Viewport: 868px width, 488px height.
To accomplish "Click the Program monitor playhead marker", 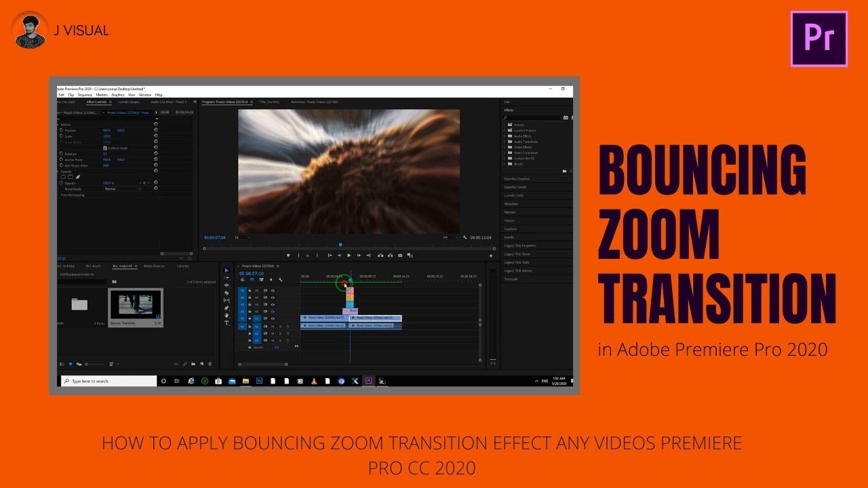I will (x=340, y=245).
